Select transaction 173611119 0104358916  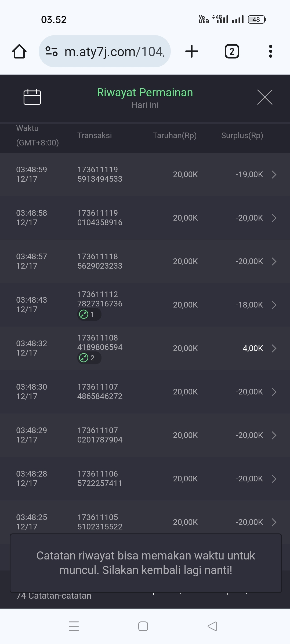pyautogui.click(x=100, y=218)
